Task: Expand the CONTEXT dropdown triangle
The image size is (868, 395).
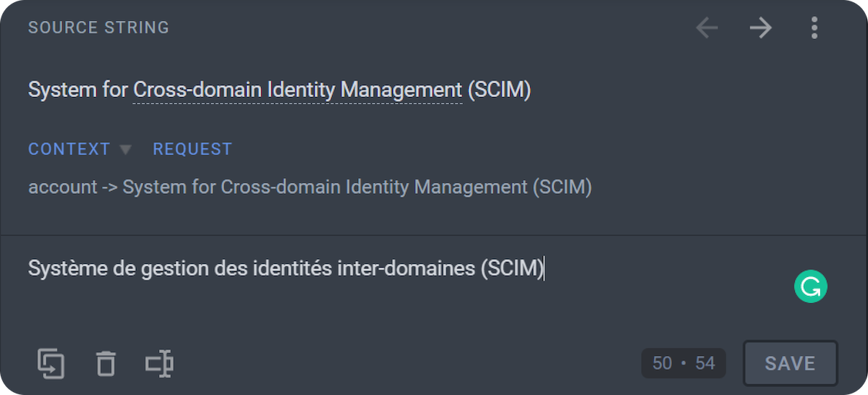Action: 125,150
